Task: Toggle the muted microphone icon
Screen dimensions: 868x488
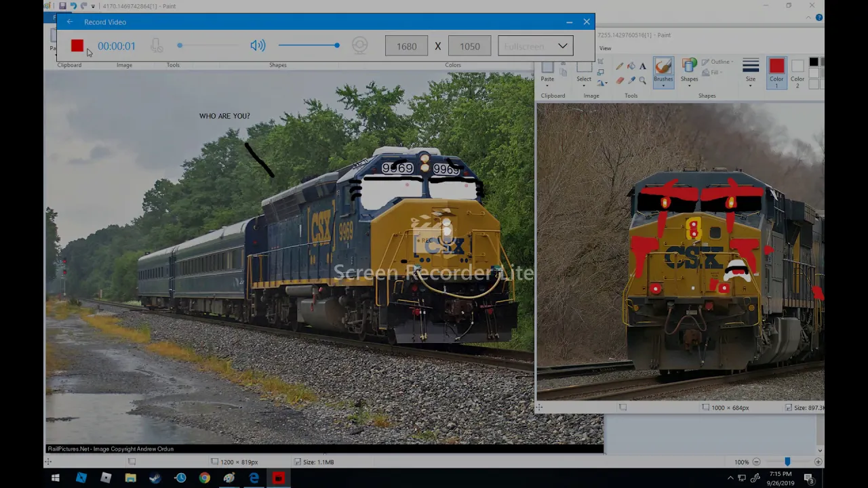Action: coord(157,46)
